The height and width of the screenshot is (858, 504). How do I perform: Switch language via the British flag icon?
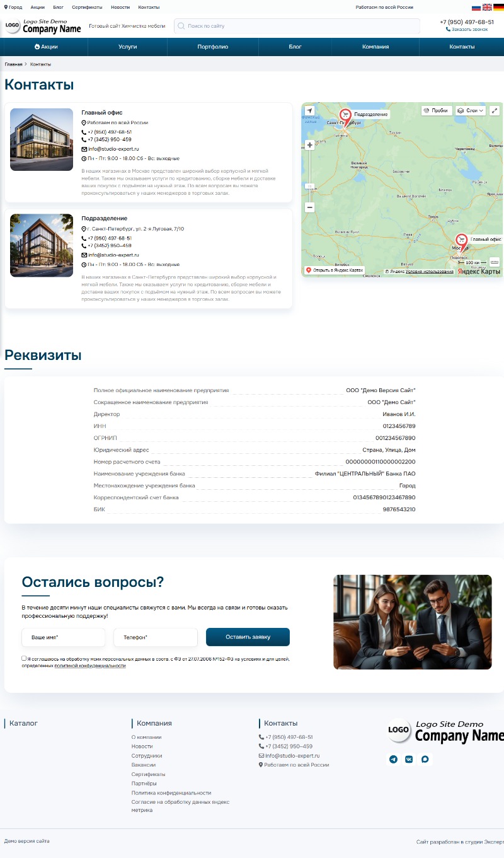tap(487, 7)
